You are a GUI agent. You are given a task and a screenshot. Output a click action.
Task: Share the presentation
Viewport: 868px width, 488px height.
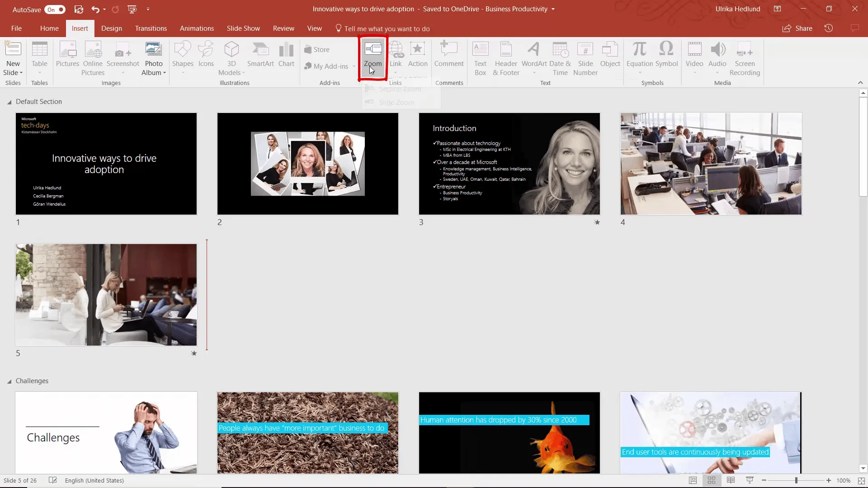797,28
